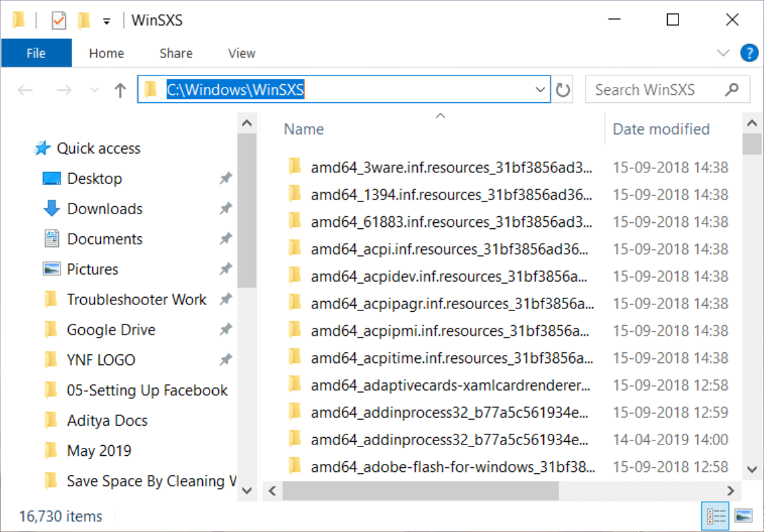Expand the ribbon using the chevron
Viewport: 764px width, 532px height.
point(723,53)
